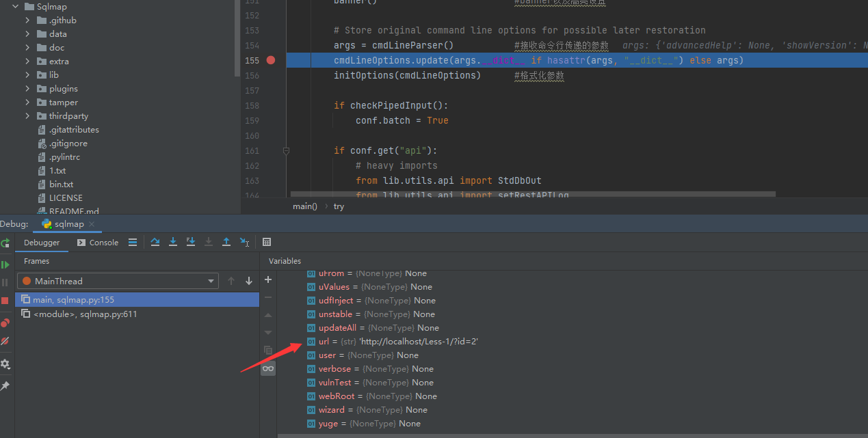Select the webRoot variable row

(572, 396)
